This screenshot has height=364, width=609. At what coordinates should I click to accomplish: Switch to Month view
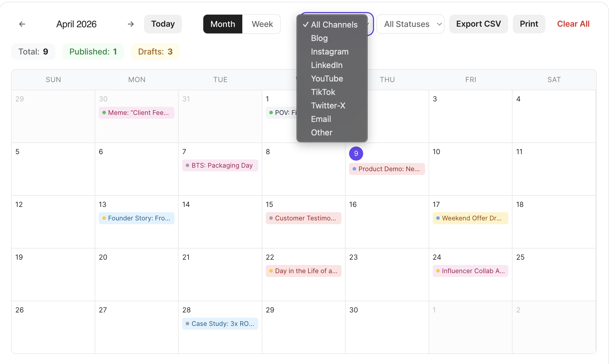(222, 24)
